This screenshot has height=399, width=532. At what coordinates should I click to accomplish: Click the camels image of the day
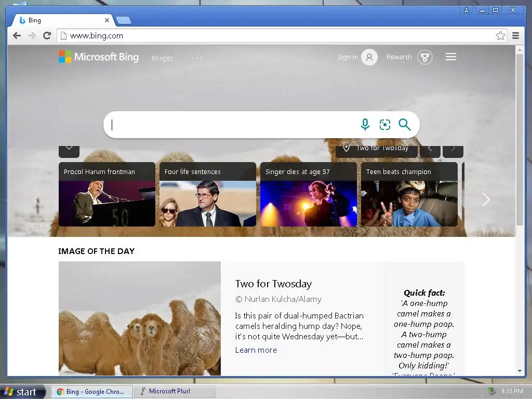pos(139,318)
